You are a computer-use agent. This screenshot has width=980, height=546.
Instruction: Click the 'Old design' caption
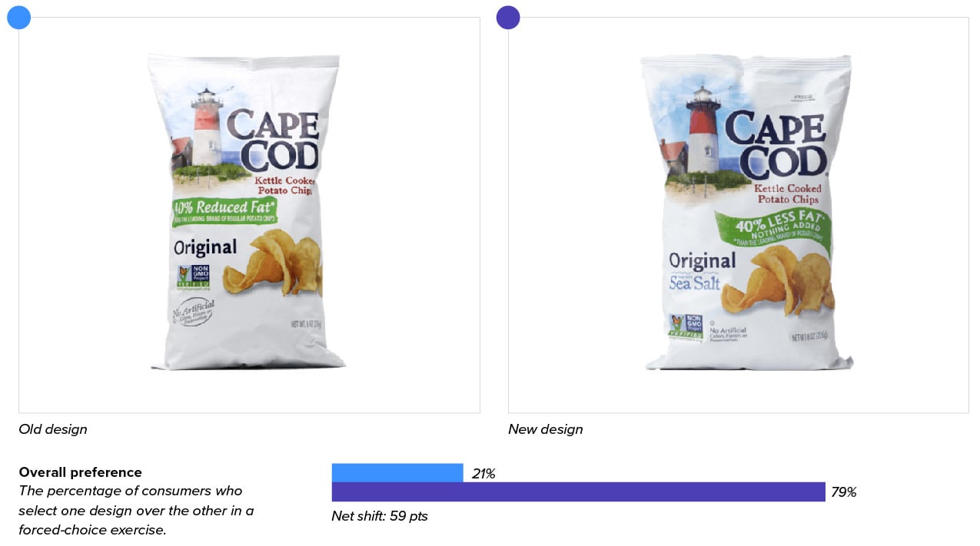point(53,429)
